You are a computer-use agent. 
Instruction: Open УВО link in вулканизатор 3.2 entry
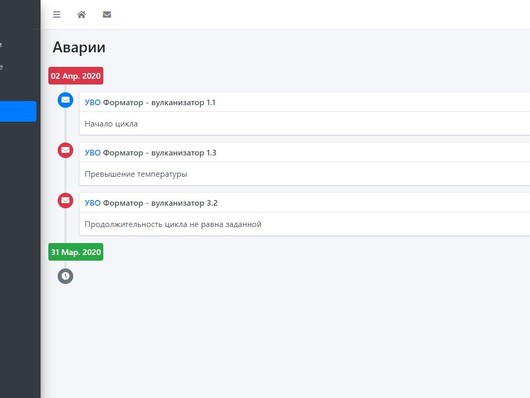pyautogui.click(x=93, y=203)
